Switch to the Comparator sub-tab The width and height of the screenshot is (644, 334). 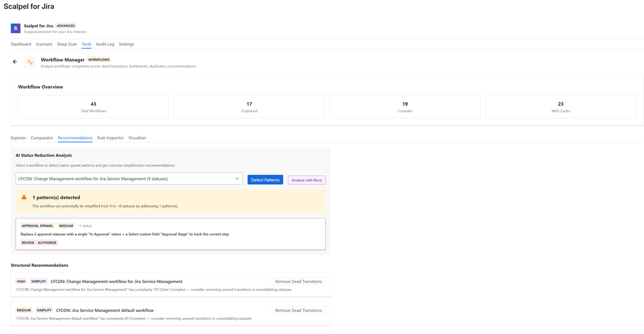point(42,138)
